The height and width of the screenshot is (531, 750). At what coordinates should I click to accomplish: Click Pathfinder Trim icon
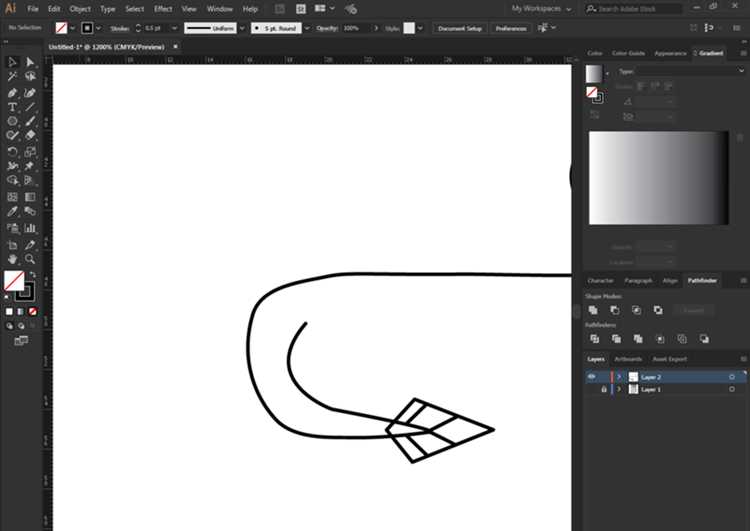[x=616, y=339]
